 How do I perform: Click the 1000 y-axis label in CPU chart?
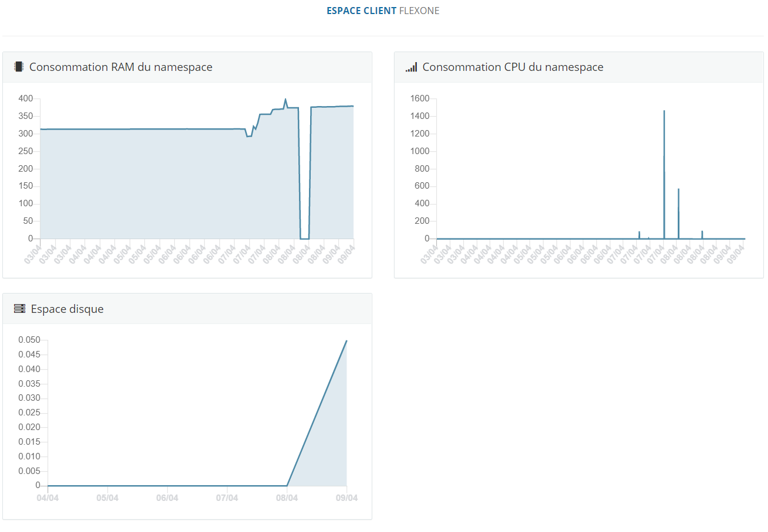[x=420, y=151]
